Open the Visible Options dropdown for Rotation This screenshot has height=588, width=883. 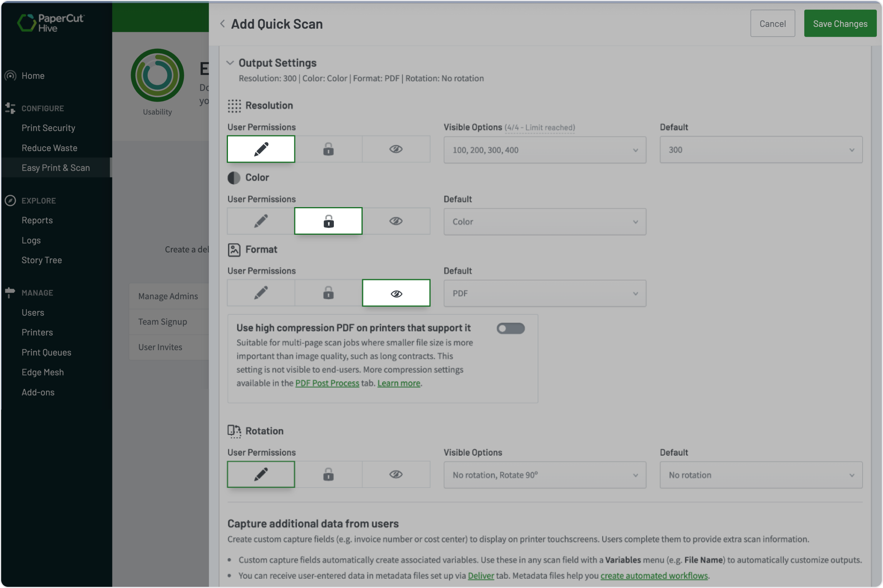[x=545, y=475]
